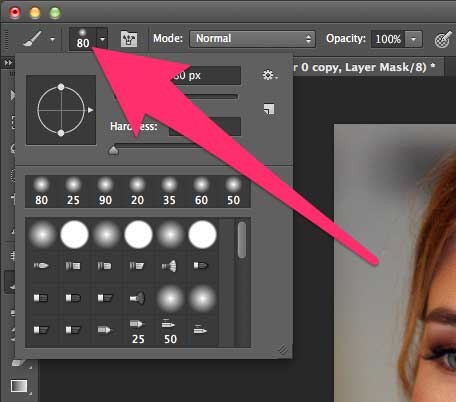Open the Brush tool preset picker icon
The image size is (456, 402).
pyautogui.click(x=33, y=39)
